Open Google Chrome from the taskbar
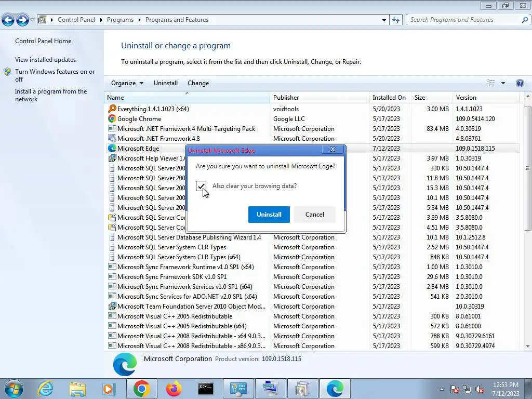532x399 pixels. (x=141, y=389)
